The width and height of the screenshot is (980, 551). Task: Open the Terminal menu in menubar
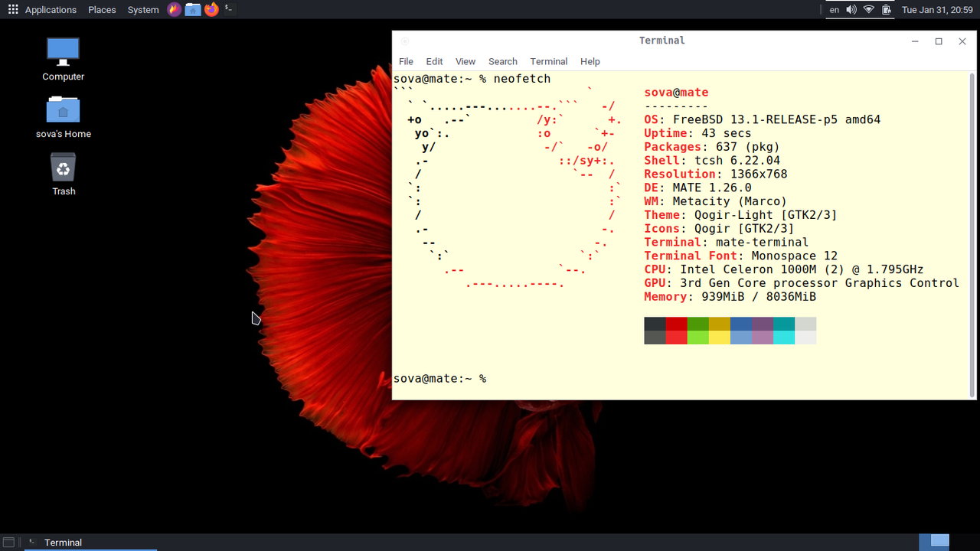click(548, 61)
